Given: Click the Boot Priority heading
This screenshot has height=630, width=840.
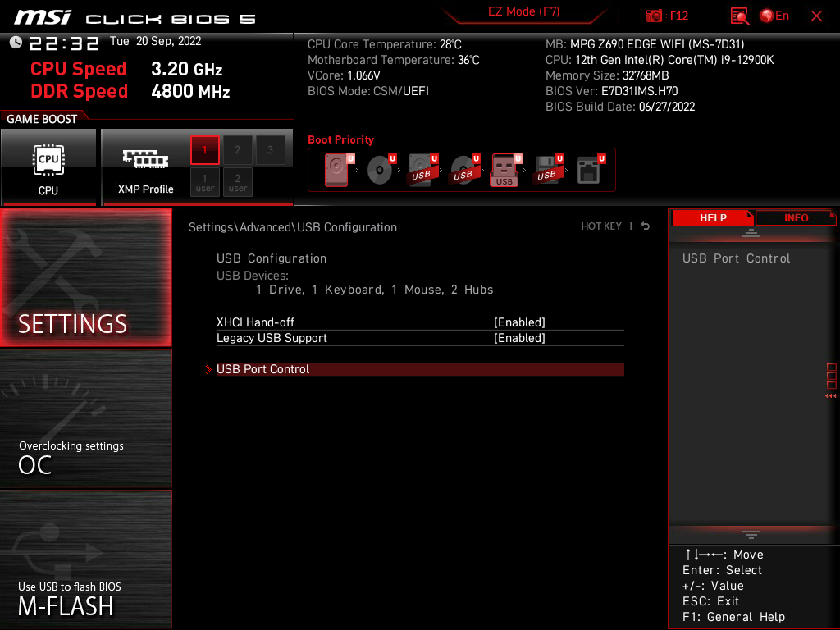Looking at the screenshot, I should point(340,139).
